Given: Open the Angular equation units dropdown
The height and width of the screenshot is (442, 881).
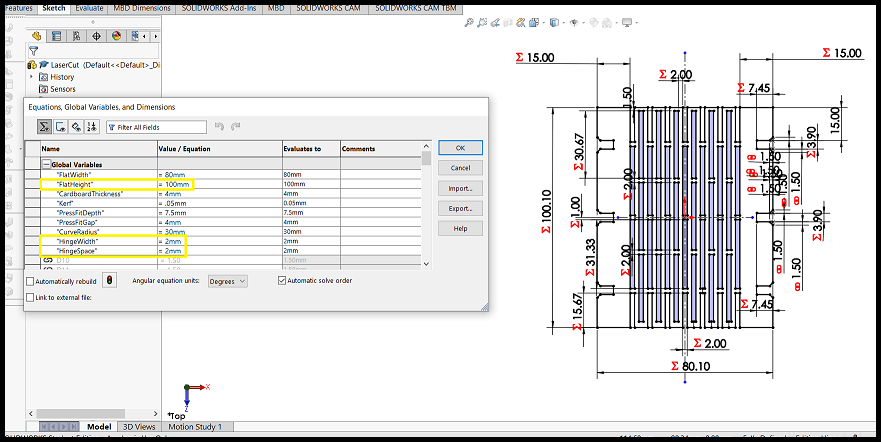Looking at the screenshot, I should (x=227, y=282).
